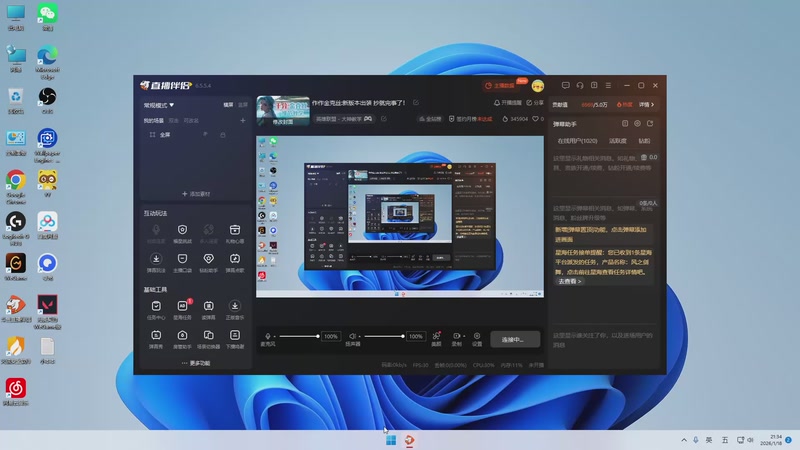Open 详情 details chevron in contribution bar
Screen dimensions: 800x450
[646, 105]
